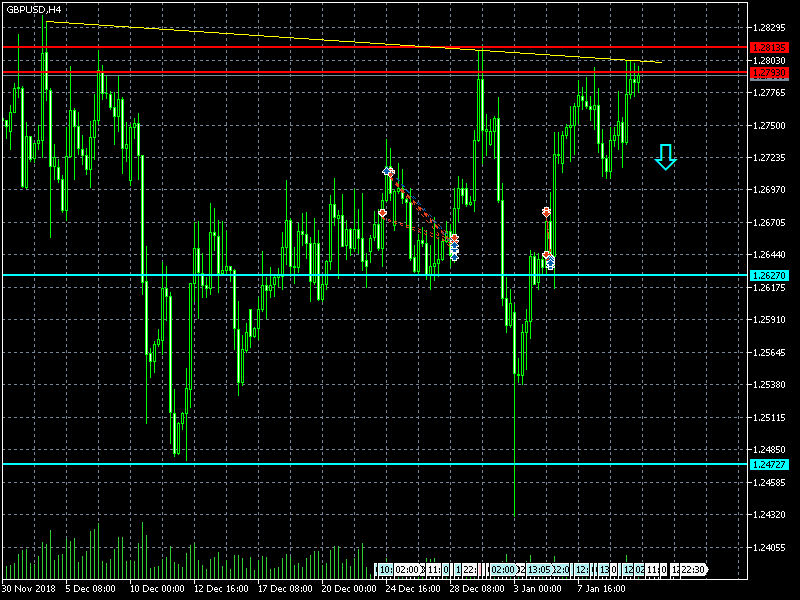Click the 30 Nov 2018 date label

[29, 588]
